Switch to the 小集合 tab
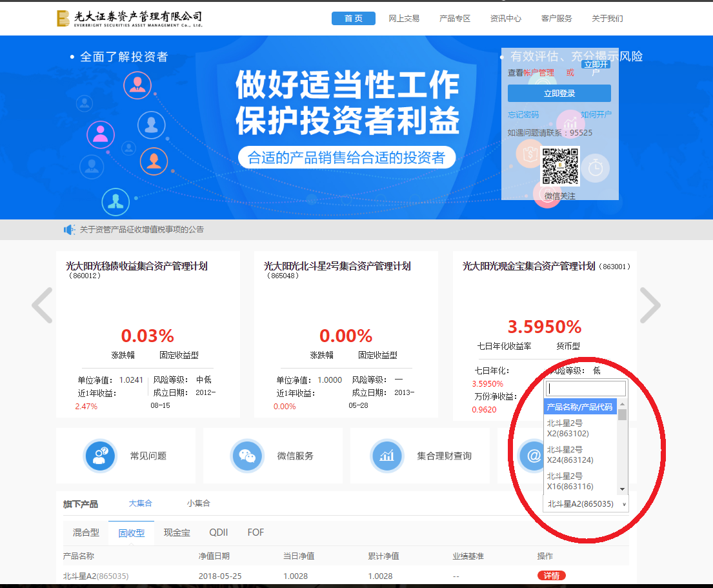This screenshot has width=713, height=588. [199, 503]
